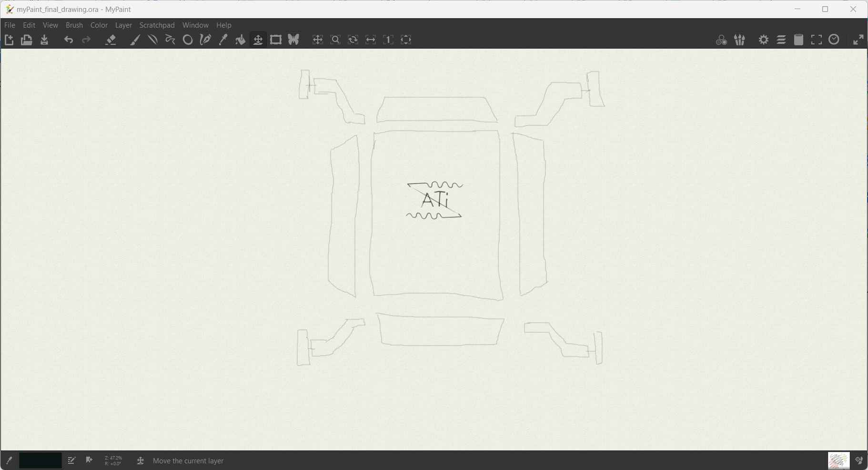Select the Connected Lines tool
868x470 pixels.
point(170,40)
